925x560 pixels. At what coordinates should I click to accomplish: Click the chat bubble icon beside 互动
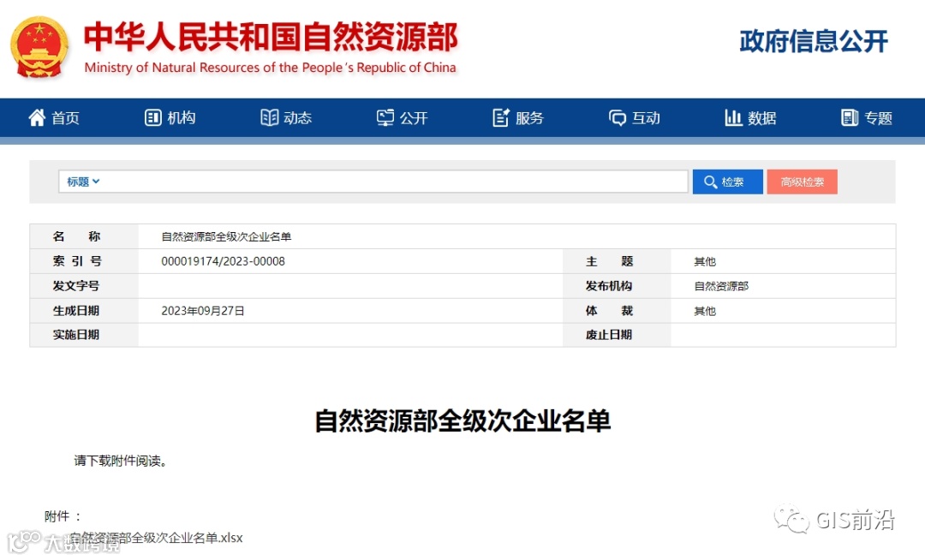[617, 118]
